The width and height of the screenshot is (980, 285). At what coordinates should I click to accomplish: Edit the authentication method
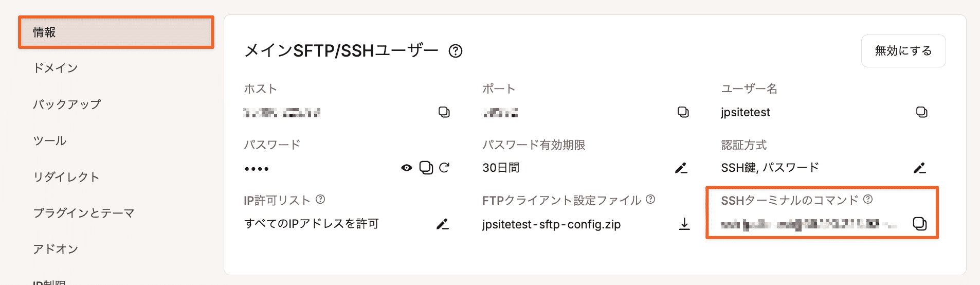coord(920,168)
